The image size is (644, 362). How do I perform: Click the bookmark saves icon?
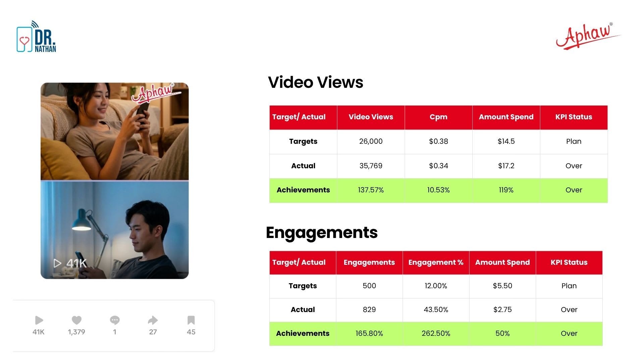(191, 320)
